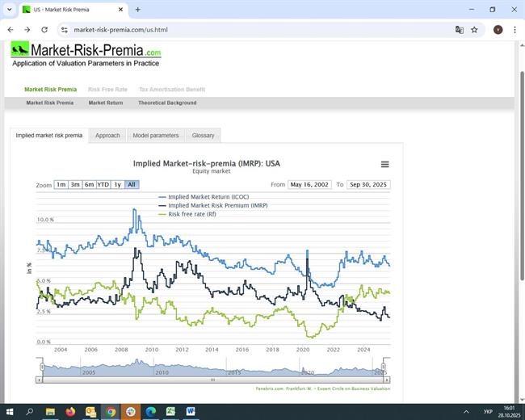Screen dimensions: 525x420
Task: Click the translate page icon in address bar
Action: [x=460, y=30]
